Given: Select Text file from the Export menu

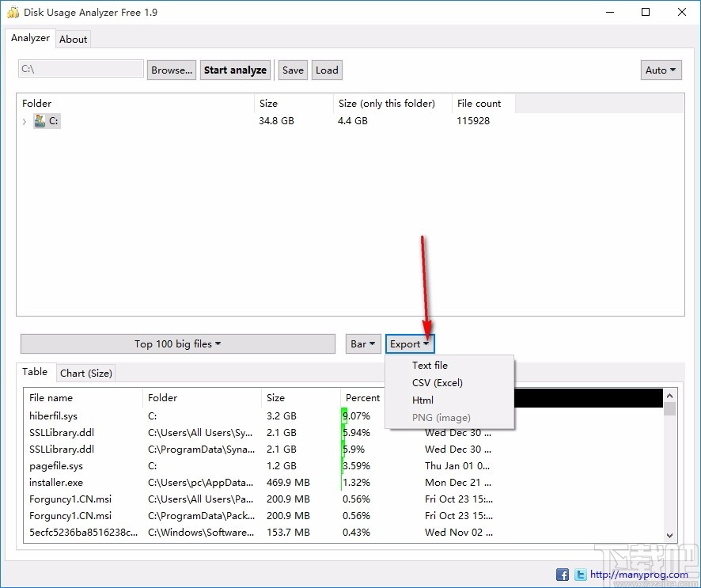Looking at the screenshot, I should coord(430,365).
